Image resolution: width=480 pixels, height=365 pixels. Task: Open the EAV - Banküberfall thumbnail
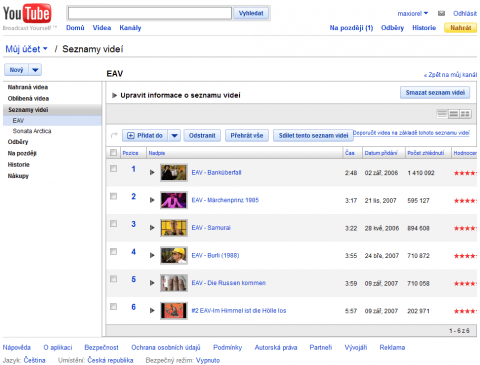coord(174,172)
